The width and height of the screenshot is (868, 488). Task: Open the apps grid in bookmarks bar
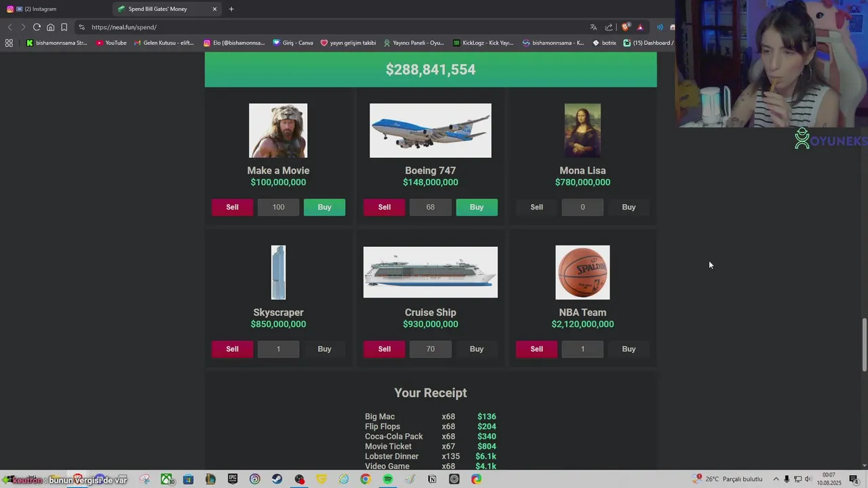click(9, 43)
